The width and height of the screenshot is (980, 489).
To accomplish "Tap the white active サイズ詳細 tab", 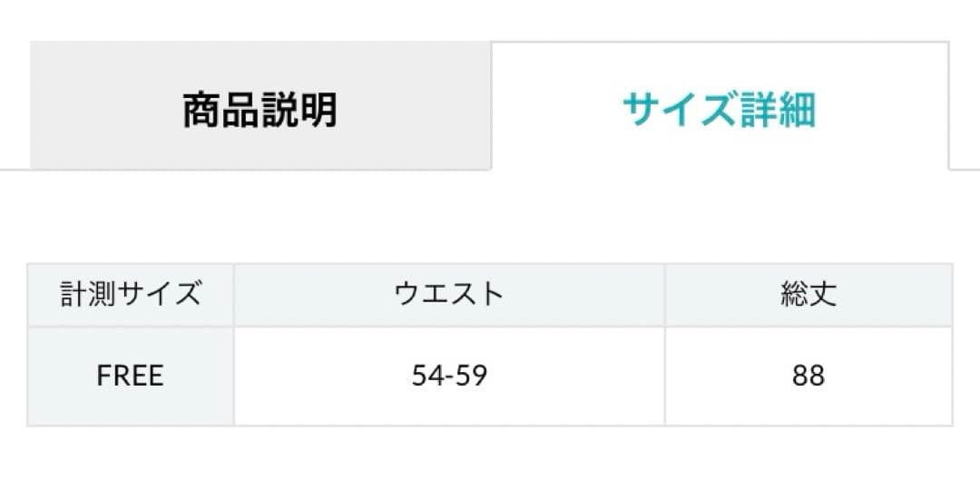I will [x=719, y=109].
